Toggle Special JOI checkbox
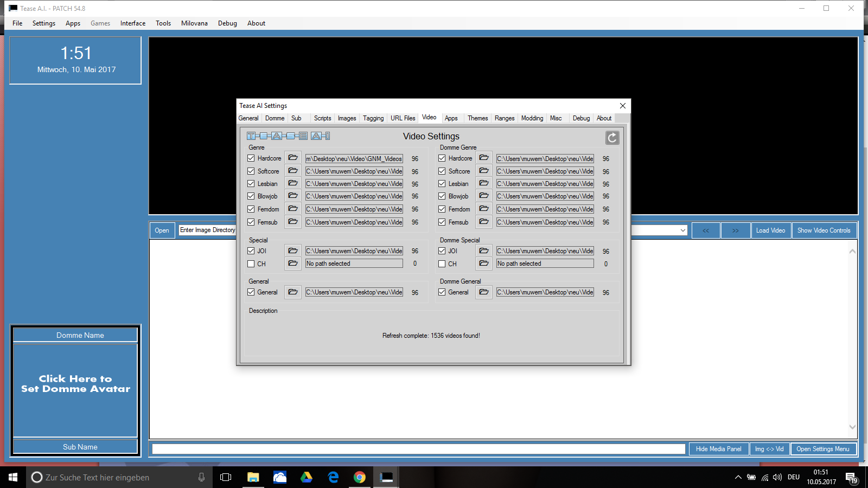Image resolution: width=868 pixels, height=488 pixels. pos(251,251)
